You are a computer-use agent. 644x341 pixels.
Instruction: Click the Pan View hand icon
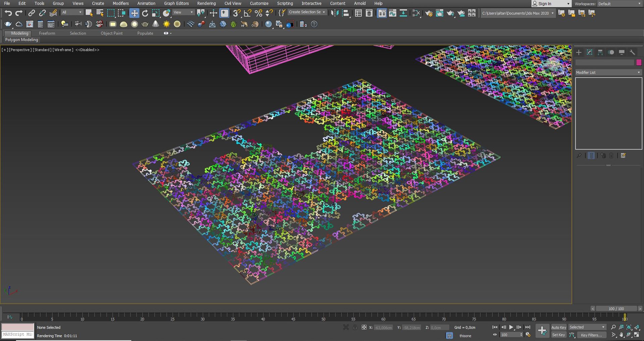(621, 335)
